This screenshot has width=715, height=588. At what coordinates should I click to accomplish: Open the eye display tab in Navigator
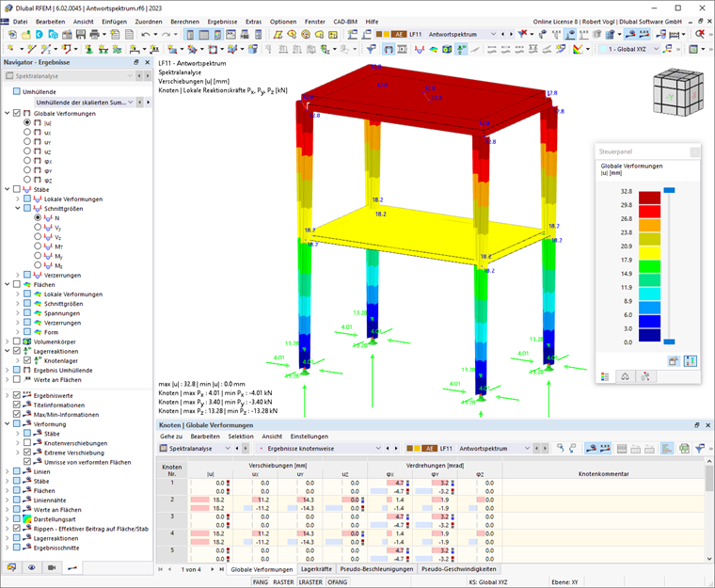coord(31,567)
